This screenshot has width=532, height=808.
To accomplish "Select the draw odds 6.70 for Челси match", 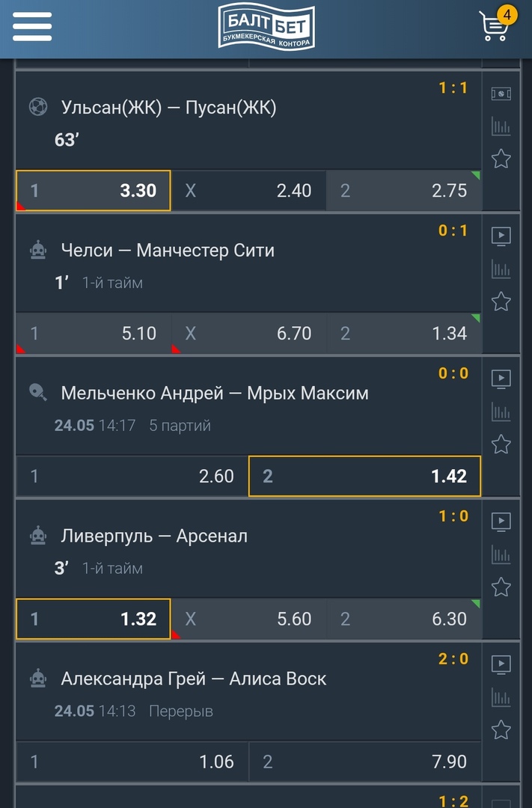I will [x=248, y=334].
